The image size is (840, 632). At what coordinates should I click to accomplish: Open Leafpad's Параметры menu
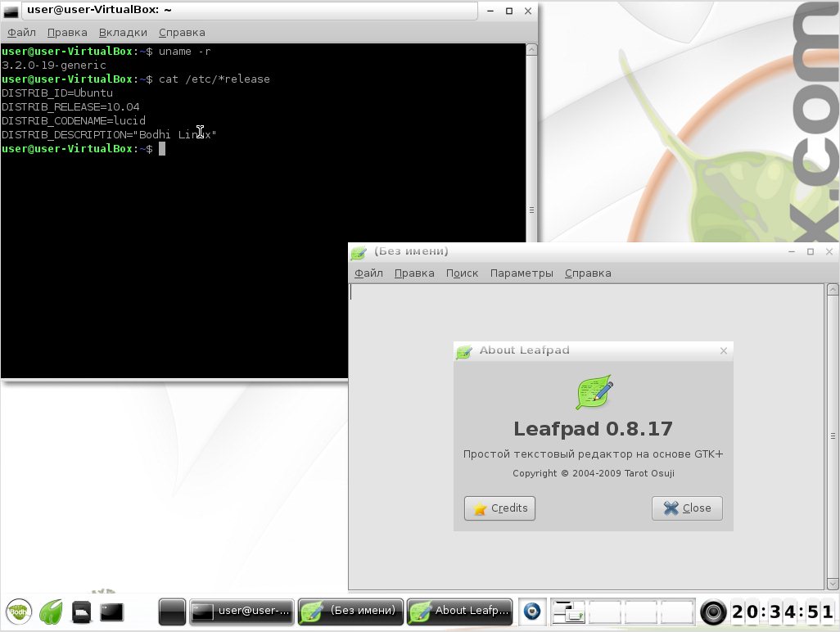pos(522,273)
